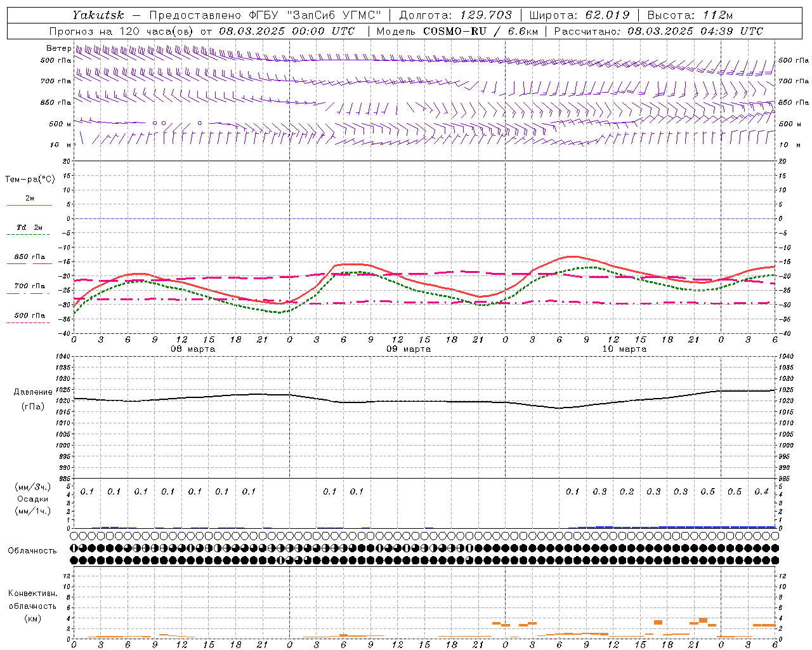Click "Рассчитано: 08.03.2025 04:39 UTC" text
Image resolution: width=812 pixels, height=650 pixels.
658,31
